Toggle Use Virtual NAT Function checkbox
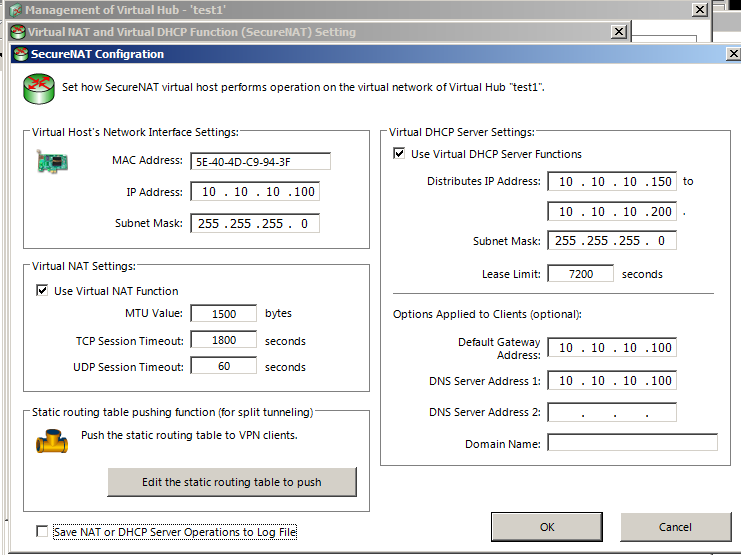The width and height of the screenshot is (741, 555). (x=42, y=290)
